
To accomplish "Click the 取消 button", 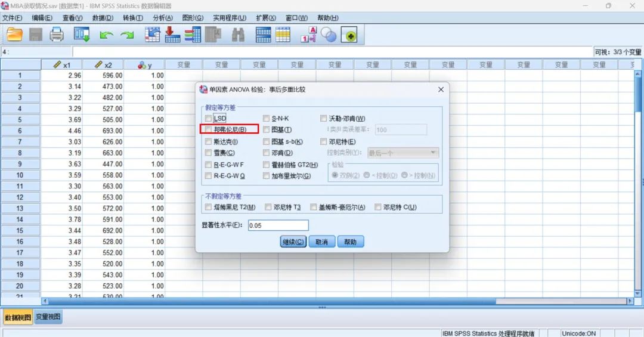I will click(321, 242).
